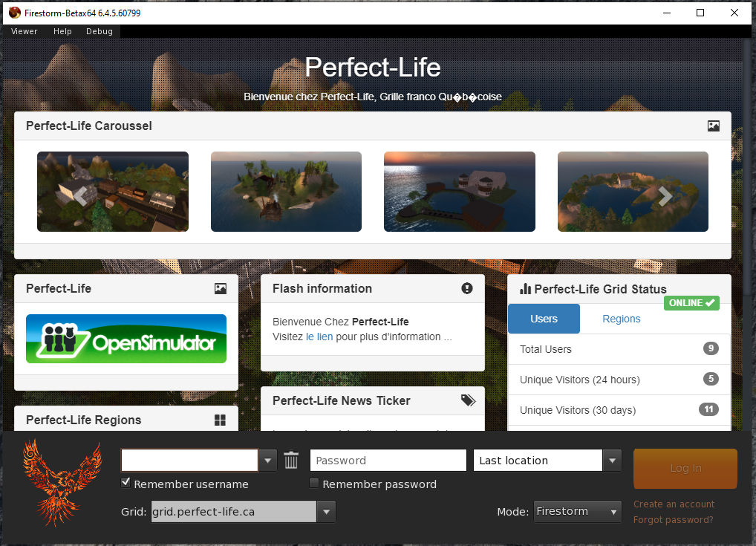
Task: Delete saved username with trash icon
Action: [x=291, y=460]
